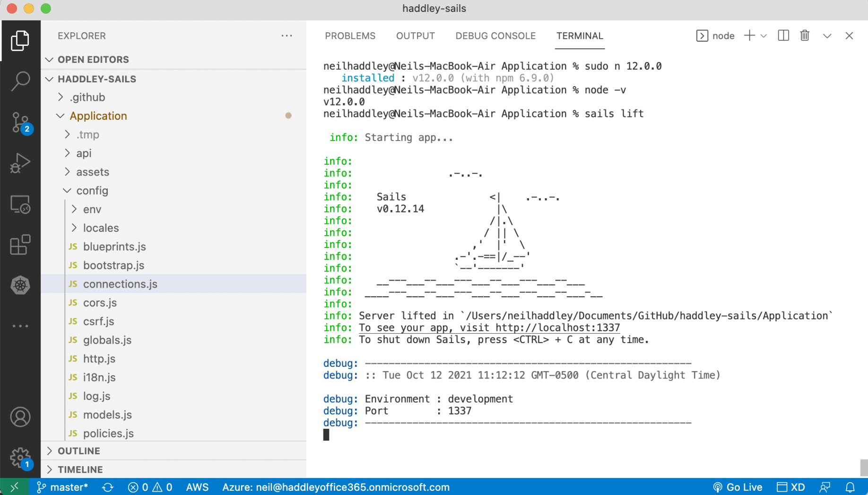Viewport: 868px width, 495px height.
Task: Expand the api folder
Action: [x=84, y=153]
